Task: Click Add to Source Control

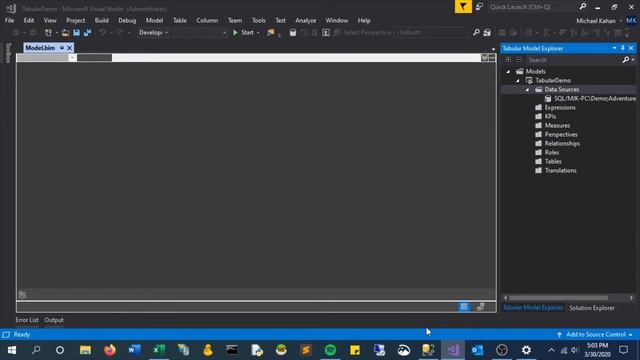Action: 595,335
